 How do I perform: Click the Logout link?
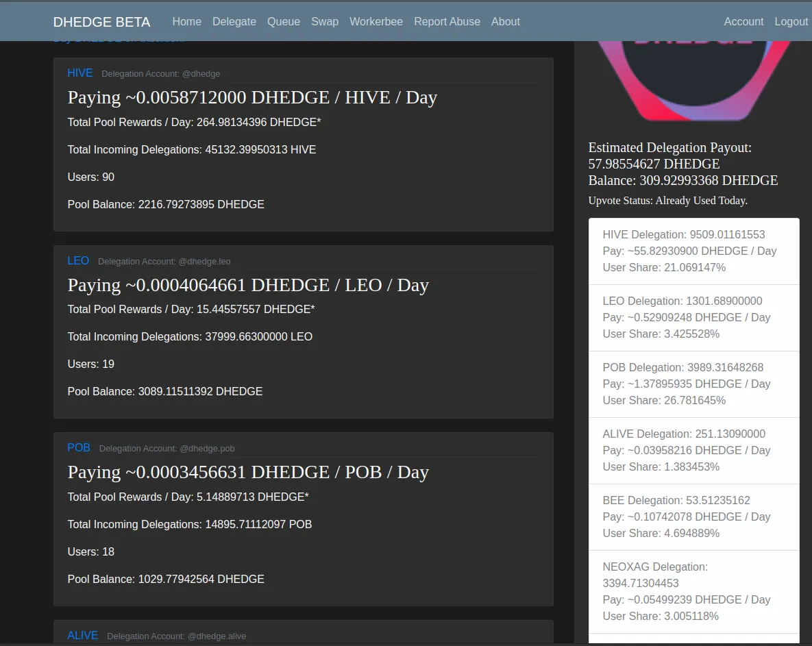(x=791, y=22)
